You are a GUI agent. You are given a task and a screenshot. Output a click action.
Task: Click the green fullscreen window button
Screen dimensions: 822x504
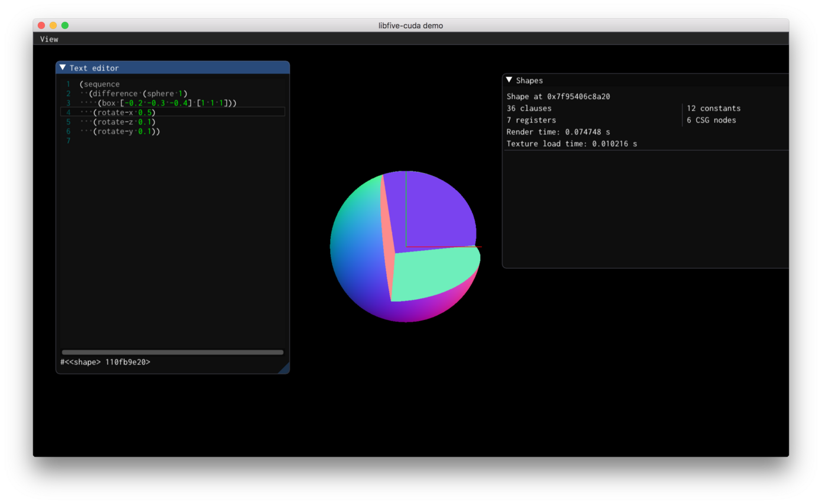(x=65, y=25)
